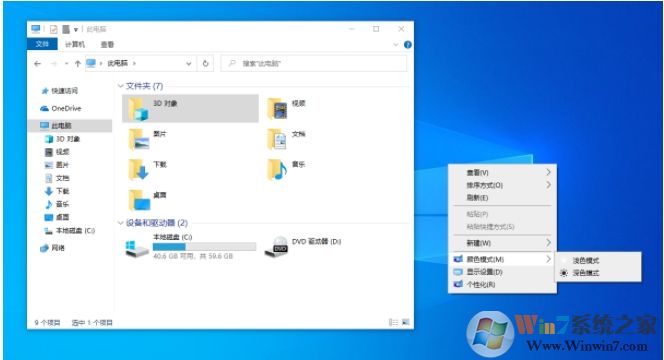Open the 下载 folder tile in the main pane
Image resolution: width=664 pixels, height=360 pixels.
click(148, 169)
